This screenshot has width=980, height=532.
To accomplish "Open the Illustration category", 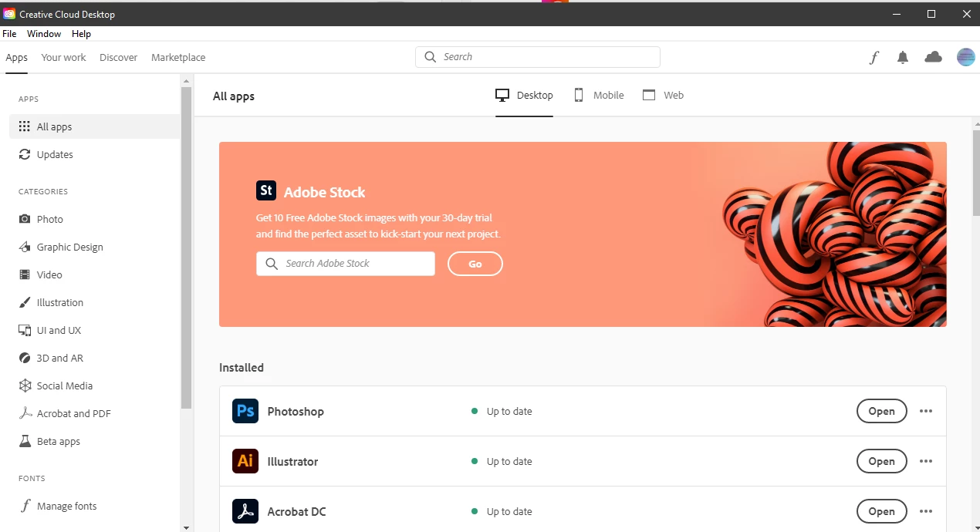I will click(x=94, y=302).
